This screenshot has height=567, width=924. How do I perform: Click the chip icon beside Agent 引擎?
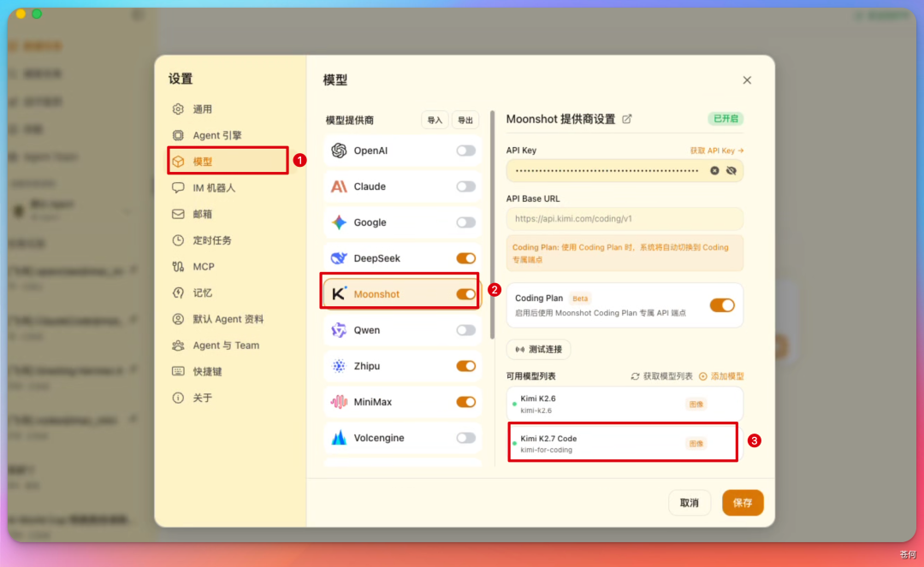[x=178, y=135]
